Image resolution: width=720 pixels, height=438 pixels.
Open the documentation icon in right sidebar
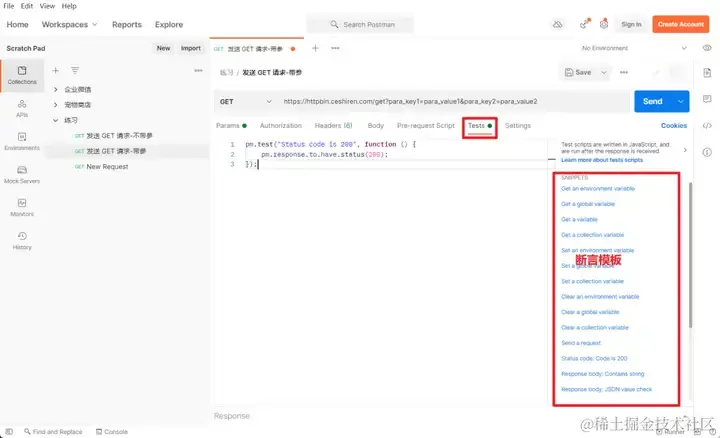click(x=707, y=73)
